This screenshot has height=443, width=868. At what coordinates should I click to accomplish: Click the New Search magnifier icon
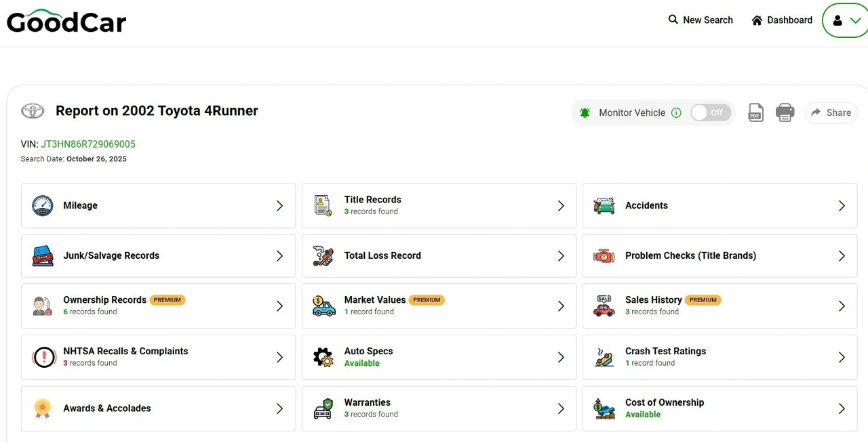pyautogui.click(x=673, y=20)
